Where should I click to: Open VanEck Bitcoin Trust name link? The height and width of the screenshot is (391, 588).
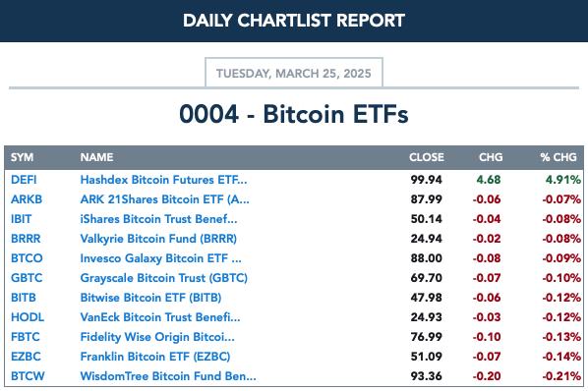pos(160,317)
